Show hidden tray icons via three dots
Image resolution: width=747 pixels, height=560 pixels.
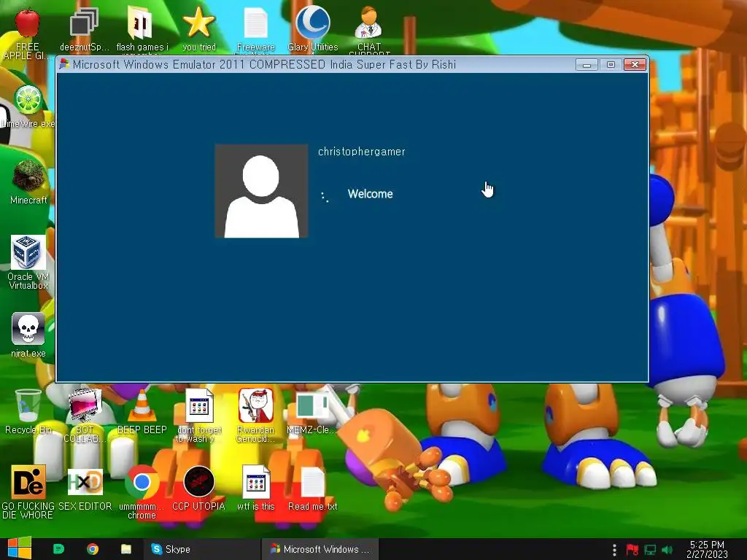tap(614, 550)
